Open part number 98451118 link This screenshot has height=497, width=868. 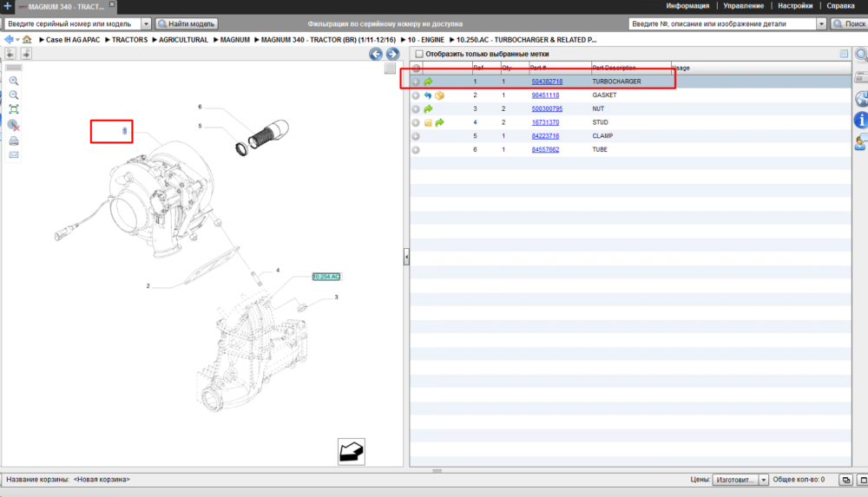click(545, 95)
